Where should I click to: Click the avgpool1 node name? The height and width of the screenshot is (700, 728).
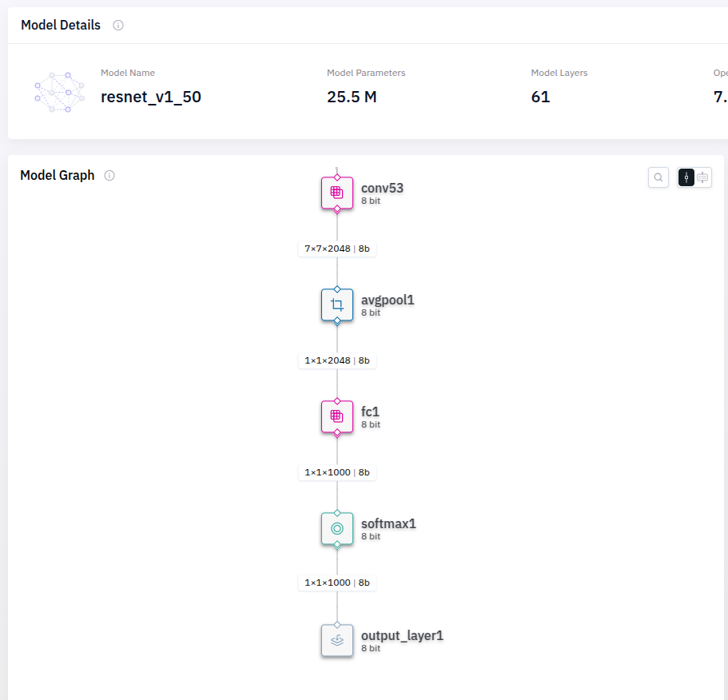(x=388, y=300)
